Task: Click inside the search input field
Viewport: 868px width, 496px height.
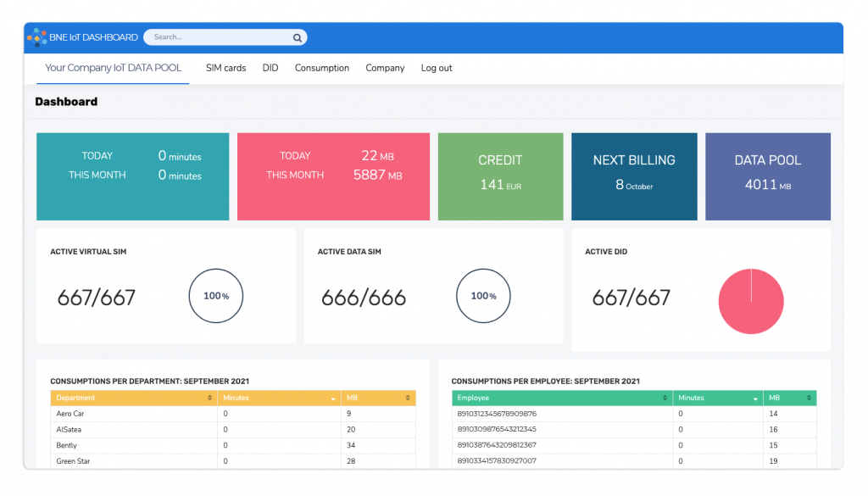Action: [x=212, y=37]
